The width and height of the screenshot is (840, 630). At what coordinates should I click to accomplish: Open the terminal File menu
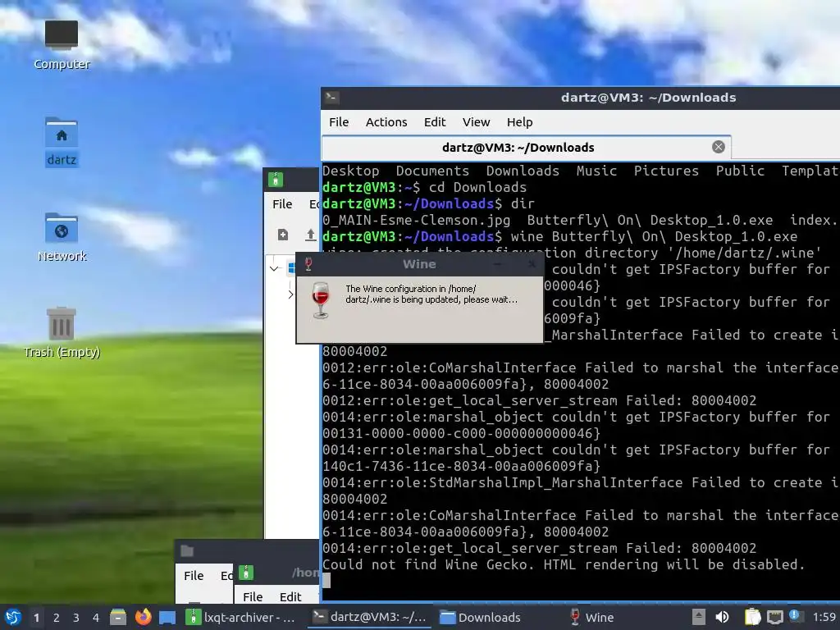[x=339, y=122]
